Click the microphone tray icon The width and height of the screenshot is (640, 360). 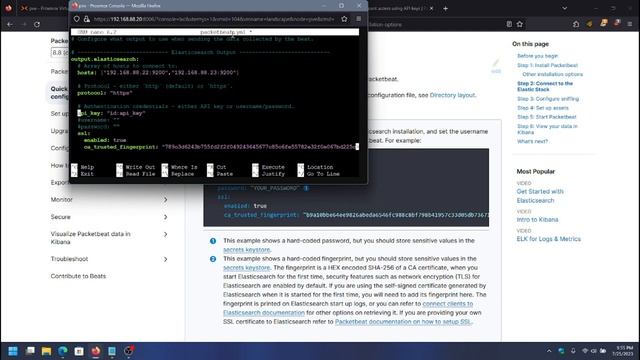point(573,351)
